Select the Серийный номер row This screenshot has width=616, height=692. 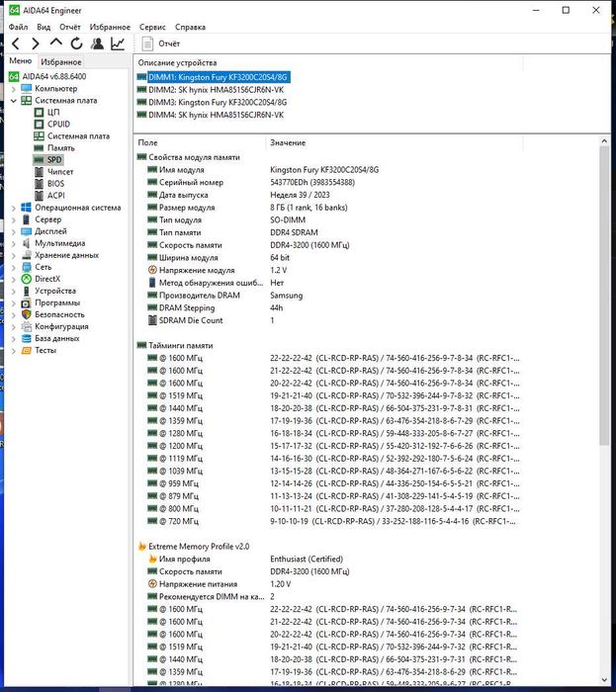tap(328, 182)
